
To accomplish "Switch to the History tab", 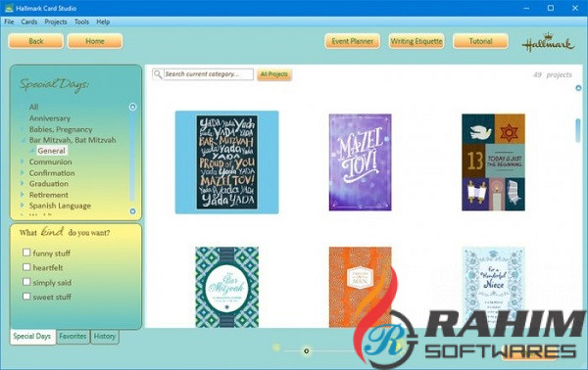I will pyautogui.click(x=105, y=337).
